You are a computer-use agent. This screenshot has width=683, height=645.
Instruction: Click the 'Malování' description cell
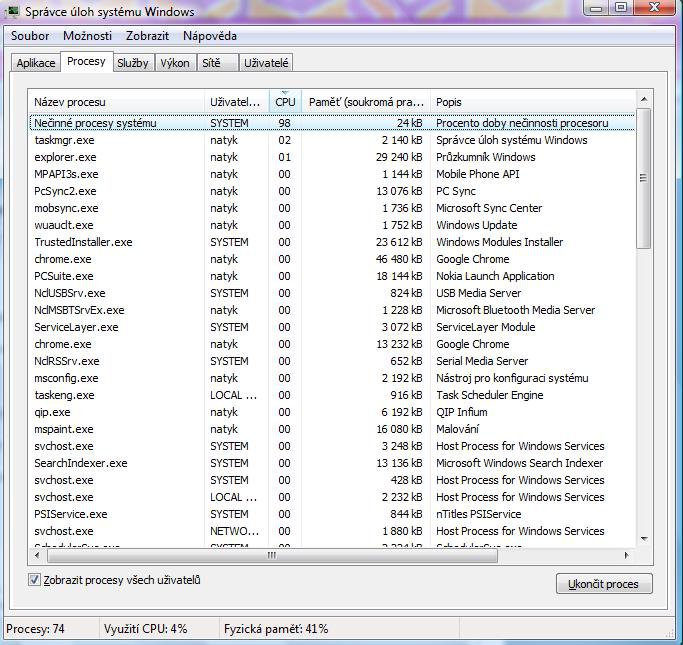tap(457, 429)
